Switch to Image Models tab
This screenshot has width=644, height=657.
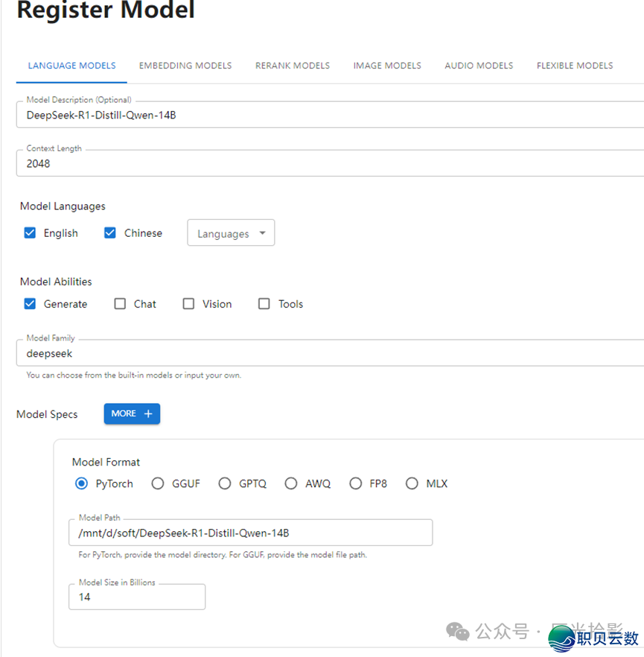coord(387,66)
